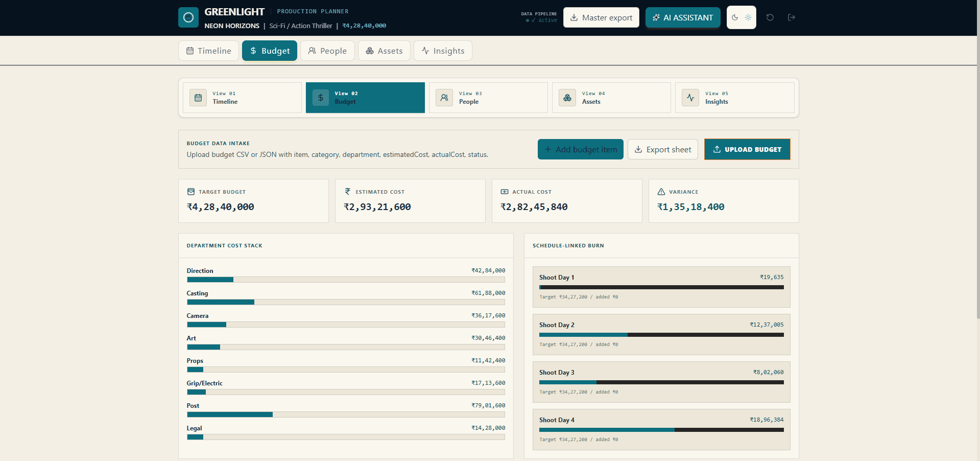Go to the Assets tab

tap(384, 51)
